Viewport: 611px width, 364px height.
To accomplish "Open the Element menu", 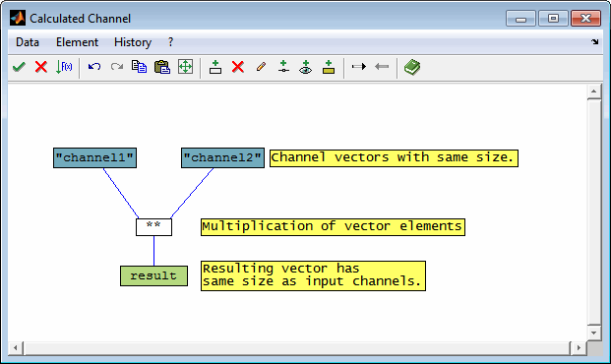I will 77,42.
